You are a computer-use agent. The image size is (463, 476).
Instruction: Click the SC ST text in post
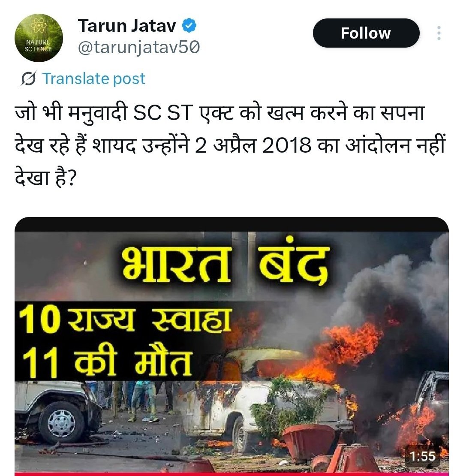click(163, 113)
